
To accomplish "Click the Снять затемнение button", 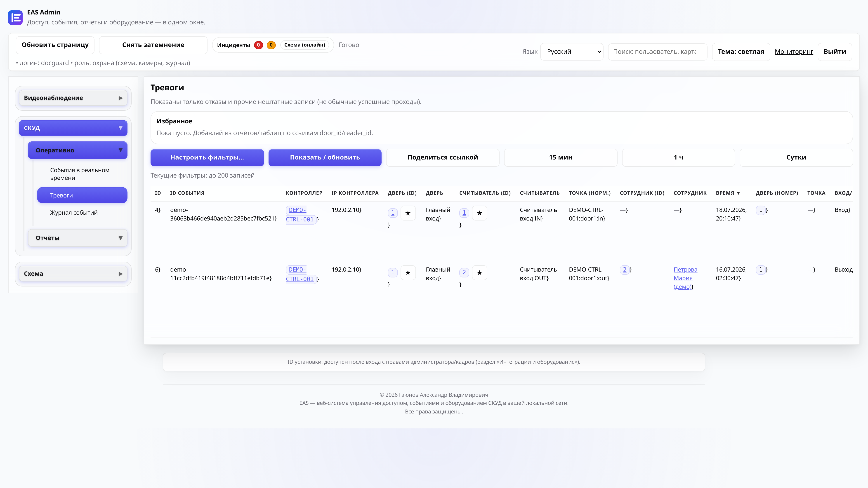I will [x=153, y=45].
